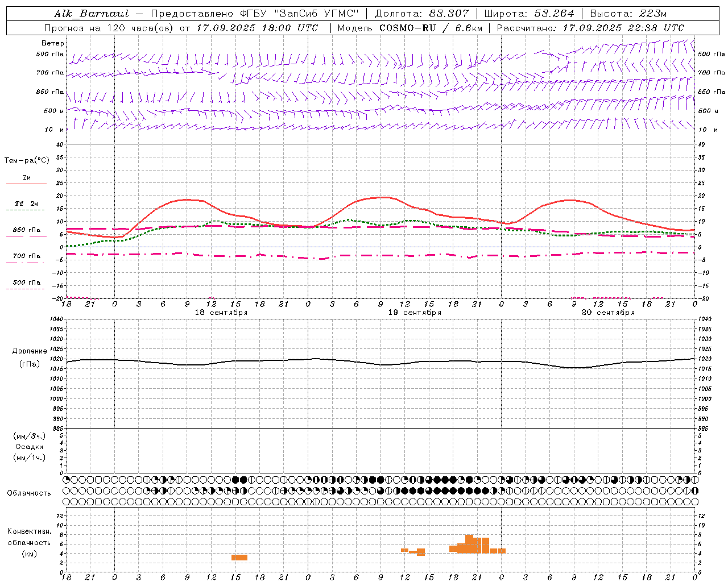Click 'Предоставлено ФГБУ "ЗапСиб УГМС"' provider text
The image size is (728, 582).
(255, 14)
